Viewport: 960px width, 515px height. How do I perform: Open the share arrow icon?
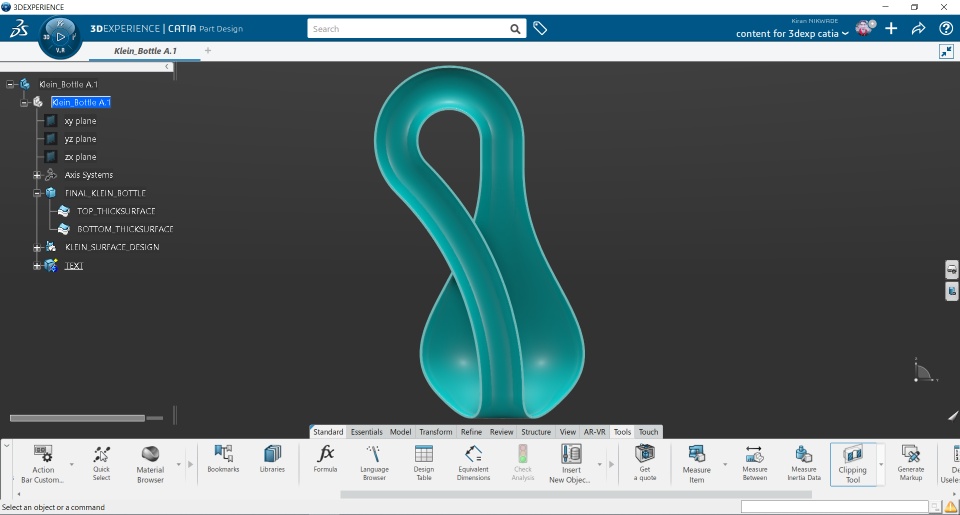pos(918,28)
